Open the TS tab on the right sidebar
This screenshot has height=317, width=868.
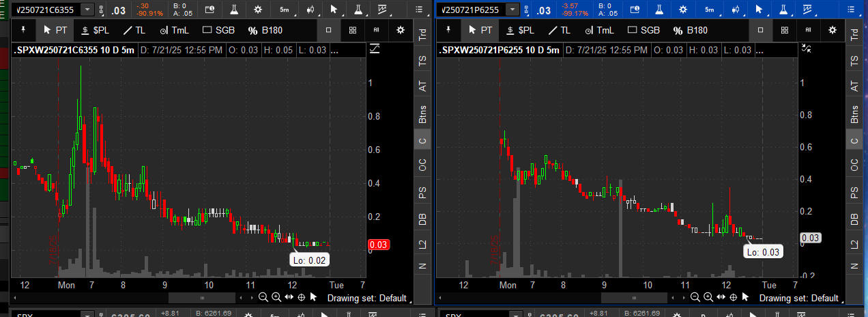pyautogui.click(x=854, y=61)
